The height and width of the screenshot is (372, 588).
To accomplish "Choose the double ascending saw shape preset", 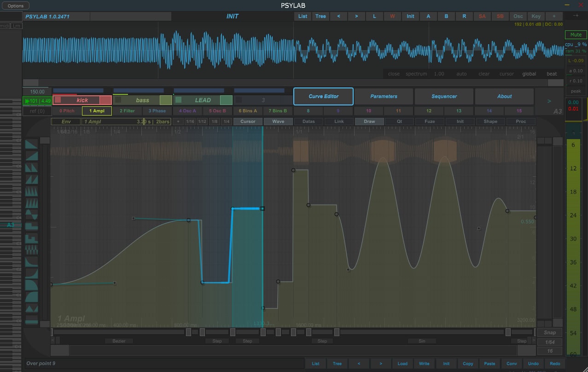I will tap(31, 179).
